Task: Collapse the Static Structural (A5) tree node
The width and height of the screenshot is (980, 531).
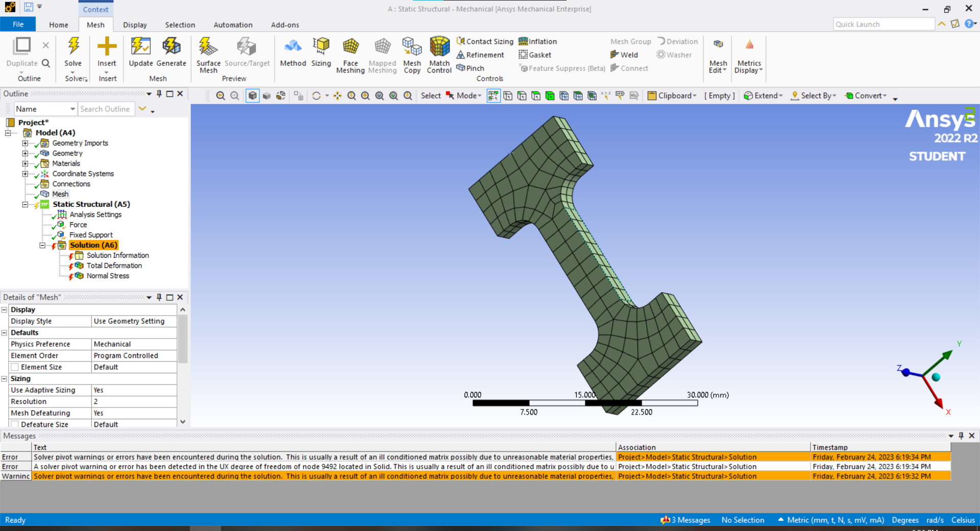Action: tap(25, 204)
